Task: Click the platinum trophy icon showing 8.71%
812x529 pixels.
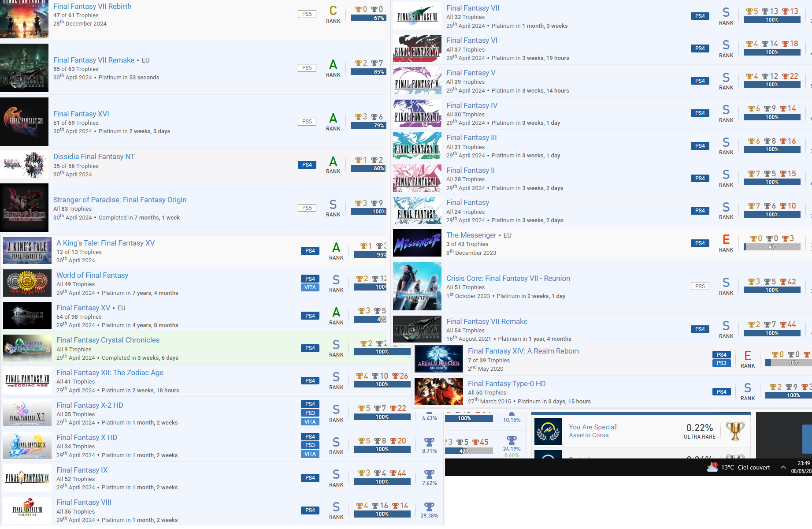Action: 429,442
